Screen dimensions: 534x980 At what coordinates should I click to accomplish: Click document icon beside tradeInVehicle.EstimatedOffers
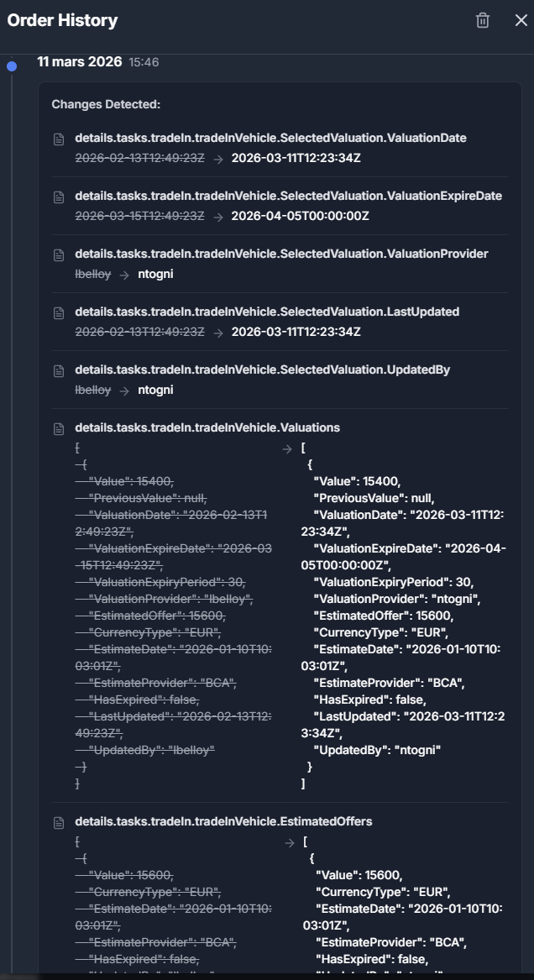coord(59,822)
